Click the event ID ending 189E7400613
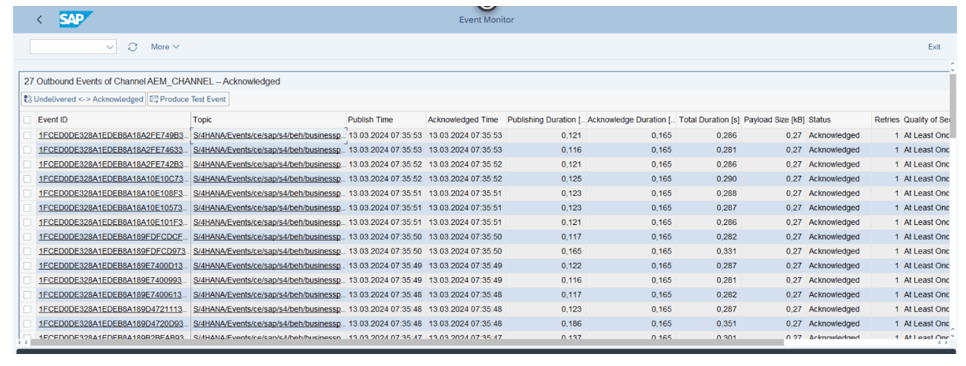Viewport: 966px width, 366px height. tap(113, 295)
